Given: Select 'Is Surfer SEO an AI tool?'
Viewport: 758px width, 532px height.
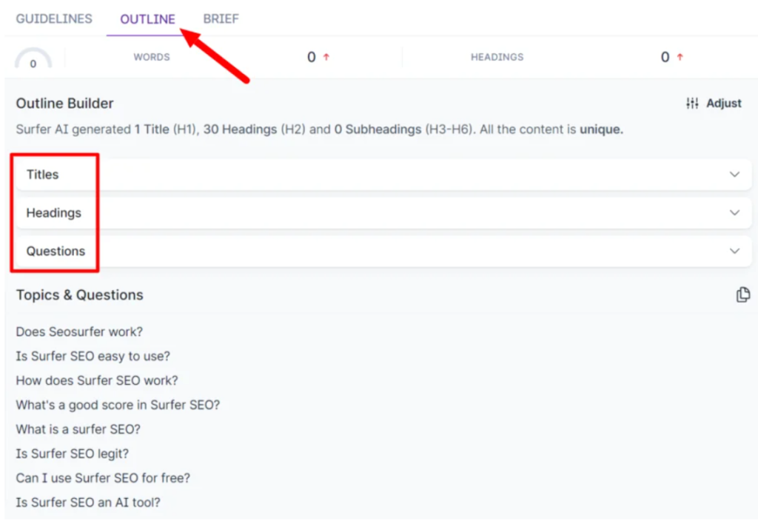Looking at the screenshot, I should click(88, 502).
